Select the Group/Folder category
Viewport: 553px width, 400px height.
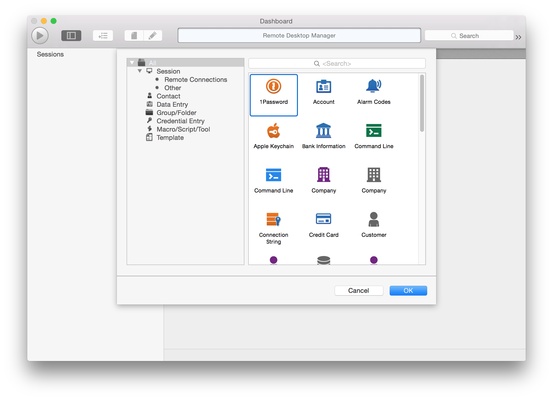176,113
